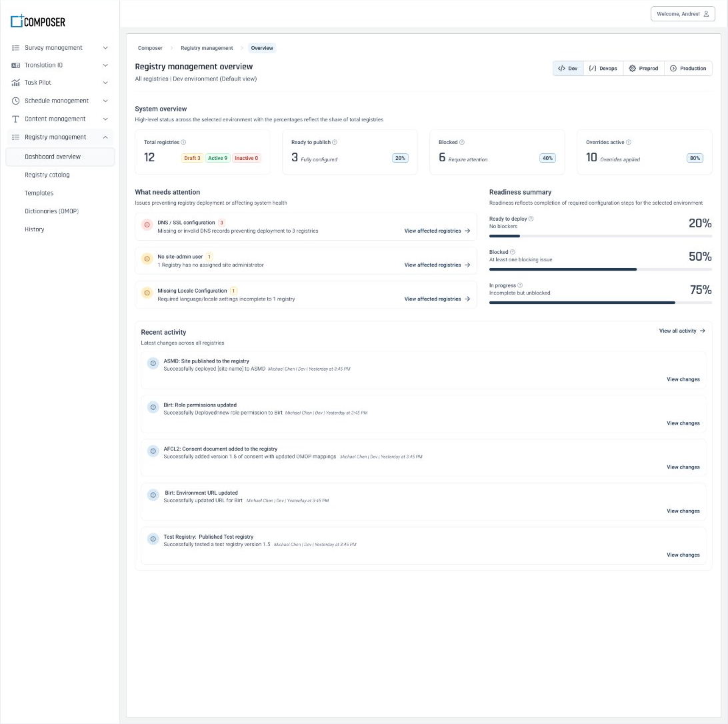Image resolution: width=728 pixels, height=724 pixels.
Task: Click the Content management text icon
Action: [15, 119]
